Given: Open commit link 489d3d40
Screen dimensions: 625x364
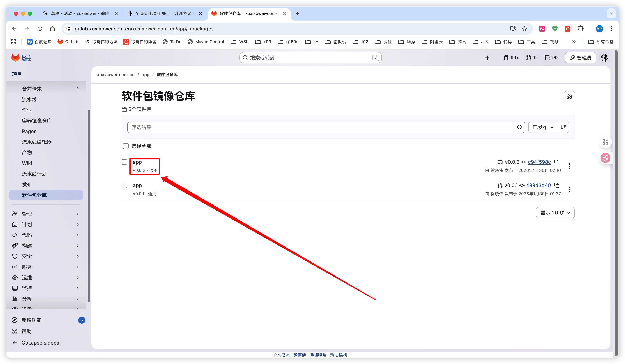Looking at the screenshot, I should pyautogui.click(x=538, y=185).
